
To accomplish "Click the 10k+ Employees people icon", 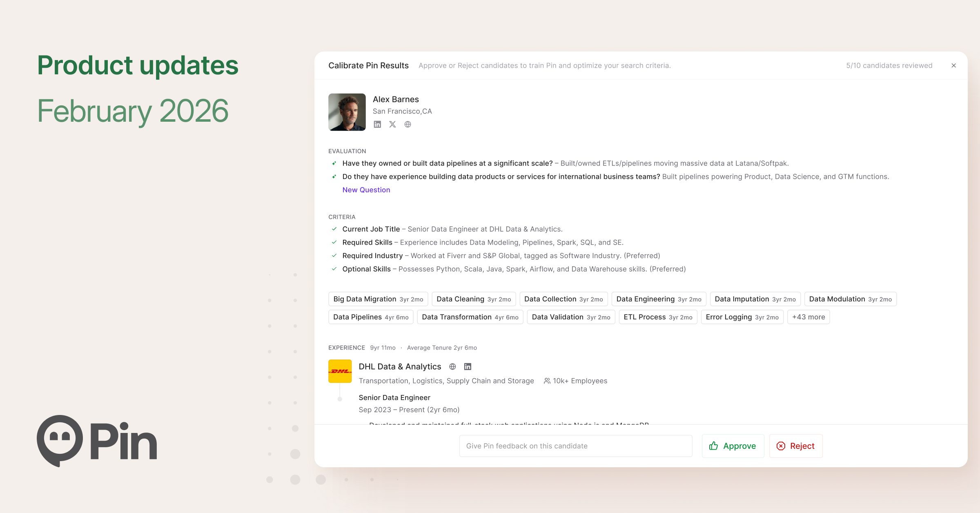I will (x=547, y=381).
